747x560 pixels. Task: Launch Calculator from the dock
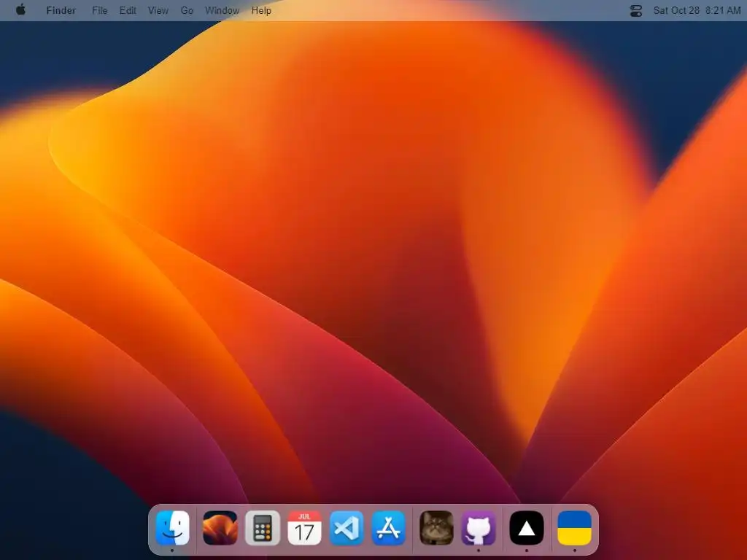click(x=263, y=528)
